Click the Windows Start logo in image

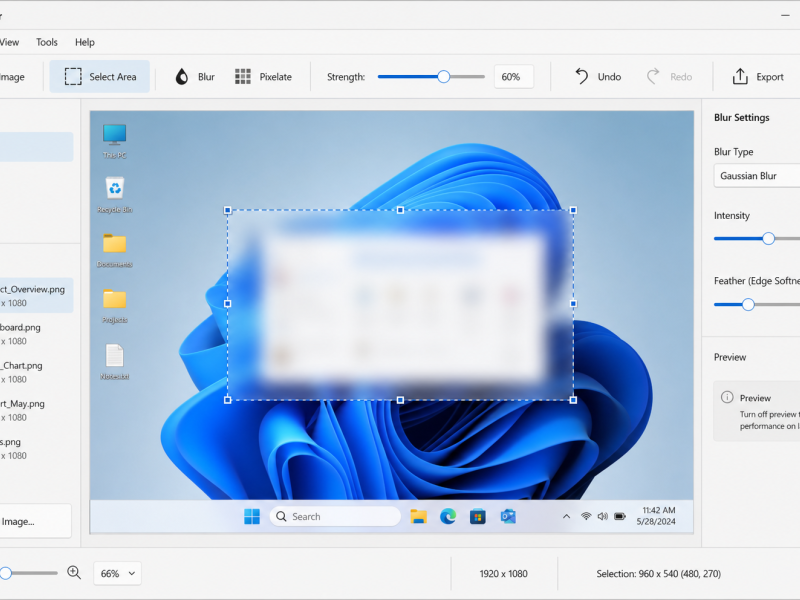[252, 516]
